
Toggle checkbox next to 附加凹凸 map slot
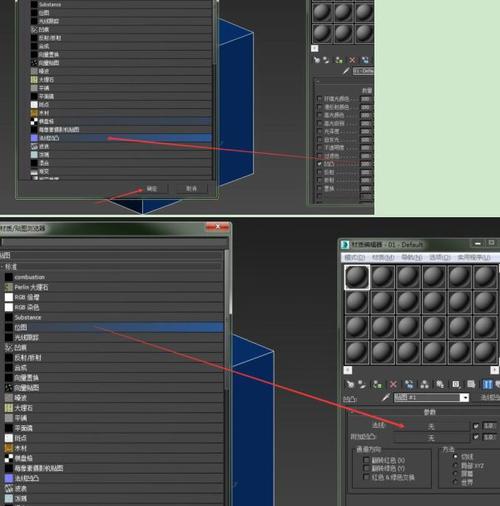(476, 437)
